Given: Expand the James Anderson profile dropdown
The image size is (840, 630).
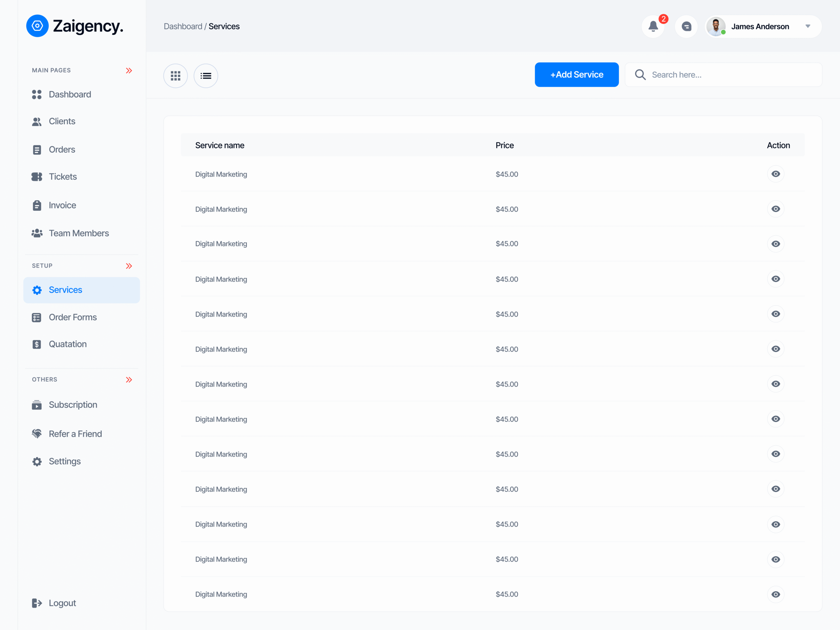Looking at the screenshot, I should (808, 27).
